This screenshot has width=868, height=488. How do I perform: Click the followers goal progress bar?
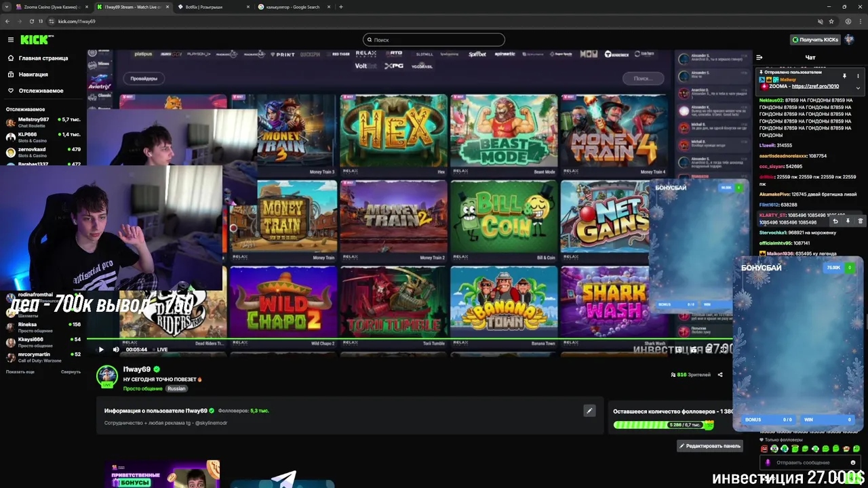(x=663, y=425)
